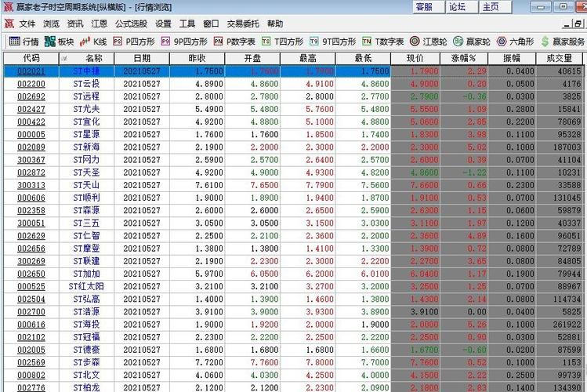This screenshot has height=392, width=587.
Task: Open the 六角形 hexagon tool
Action: coord(515,42)
